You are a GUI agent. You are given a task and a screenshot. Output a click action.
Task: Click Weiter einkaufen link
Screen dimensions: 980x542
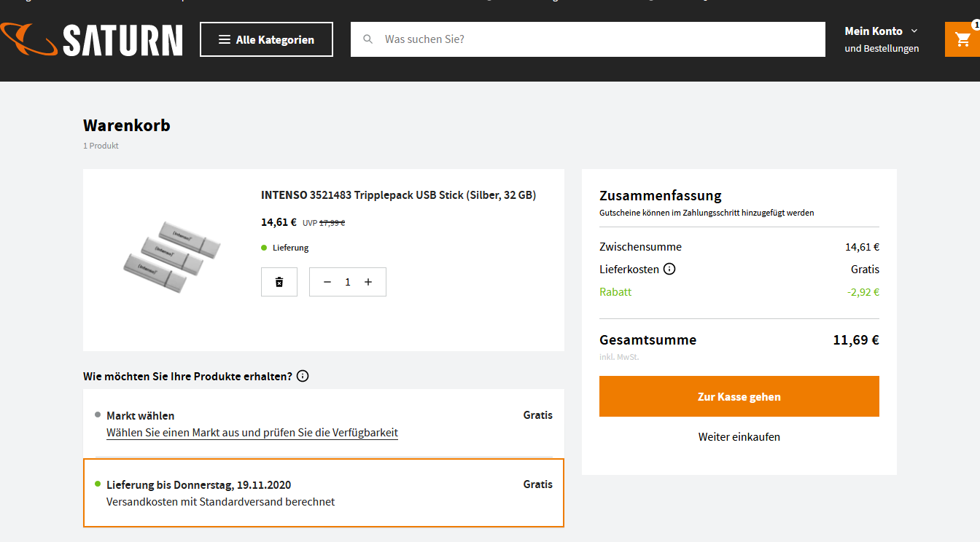pyautogui.click(x=739, y=437)
